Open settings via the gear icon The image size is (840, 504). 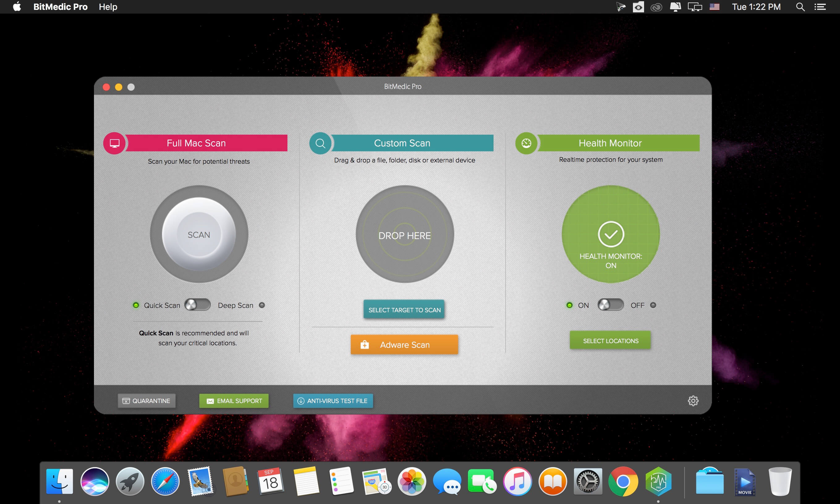[693, 401]
